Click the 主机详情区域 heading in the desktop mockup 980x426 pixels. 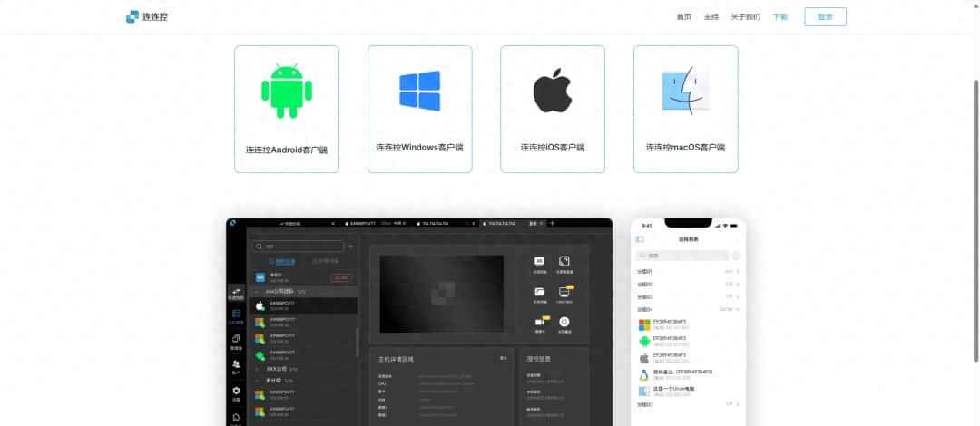click(x=396, y=360)
